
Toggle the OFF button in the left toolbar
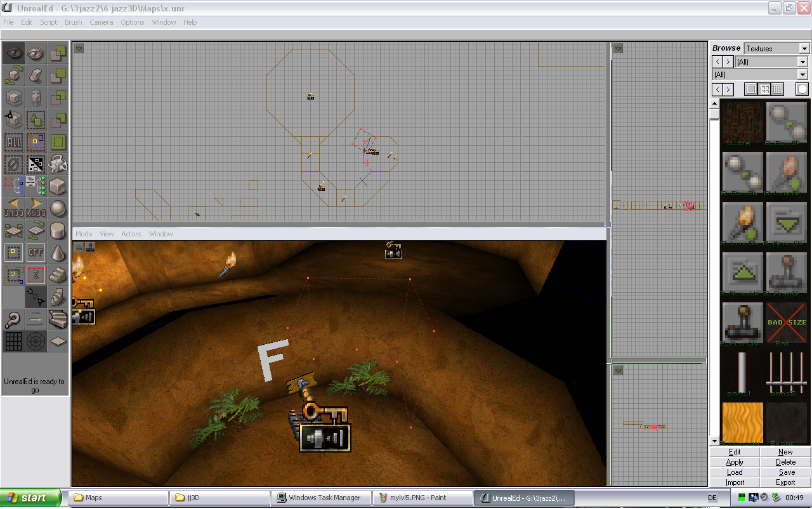point(36,252)
